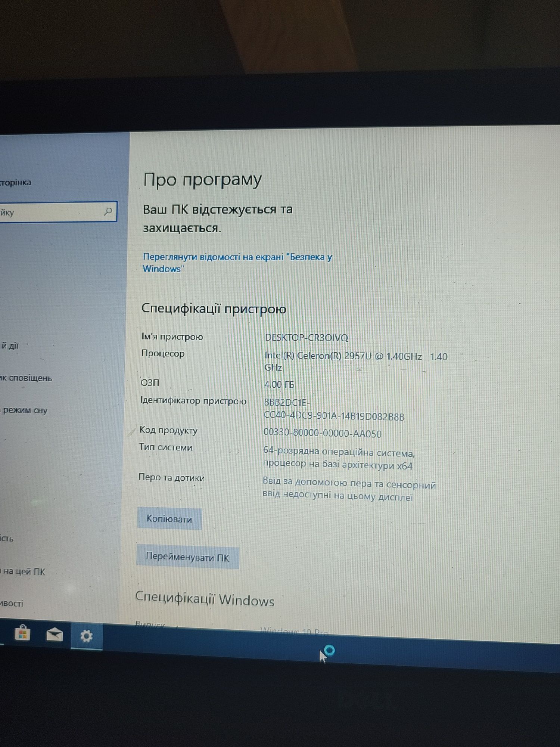Open the "Безпека у Windows" details link

(x=237, y=263)
